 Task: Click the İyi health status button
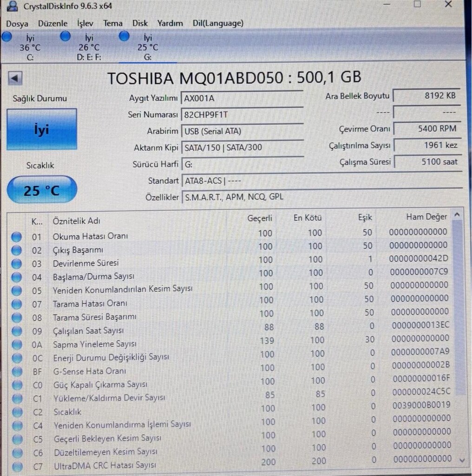coord(41,129)
